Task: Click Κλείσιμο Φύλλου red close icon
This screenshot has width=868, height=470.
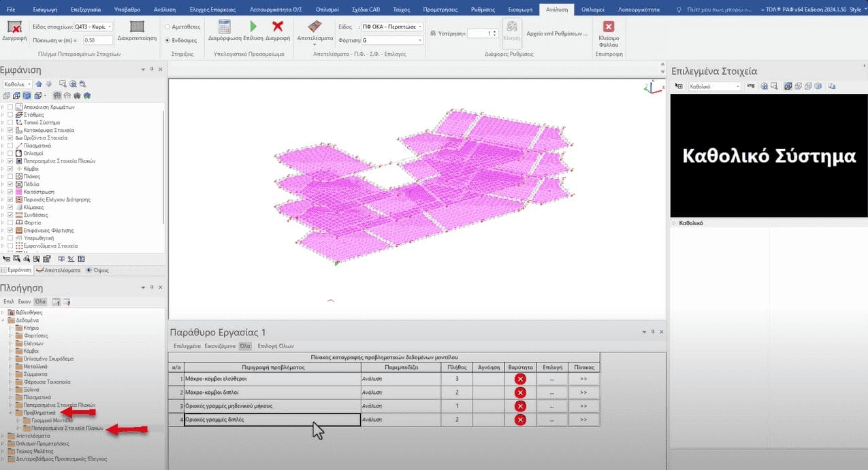Action: pyautogui.click(x=609, y=27)
